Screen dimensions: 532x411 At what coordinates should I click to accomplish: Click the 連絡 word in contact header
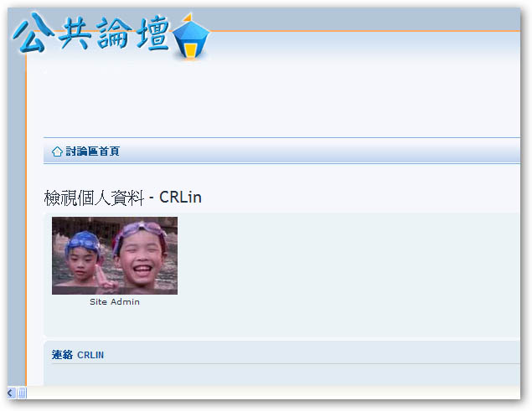62,355
